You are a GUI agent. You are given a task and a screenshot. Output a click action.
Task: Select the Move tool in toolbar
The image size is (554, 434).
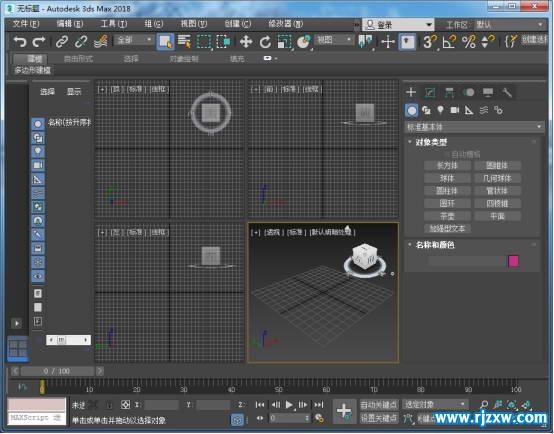(246, 42)
